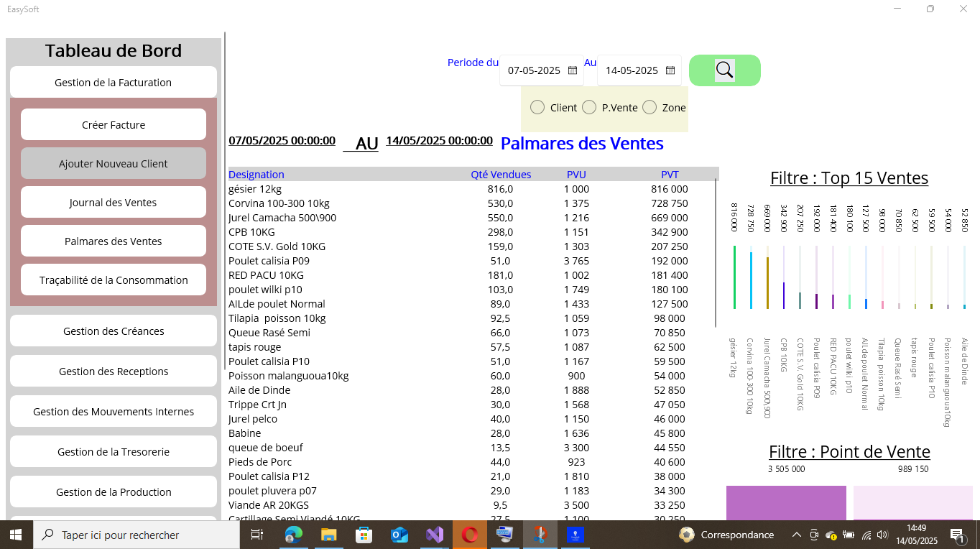Click the magnifying glass search button
Viewport: 980px width, 549px height.
point(724,70)
